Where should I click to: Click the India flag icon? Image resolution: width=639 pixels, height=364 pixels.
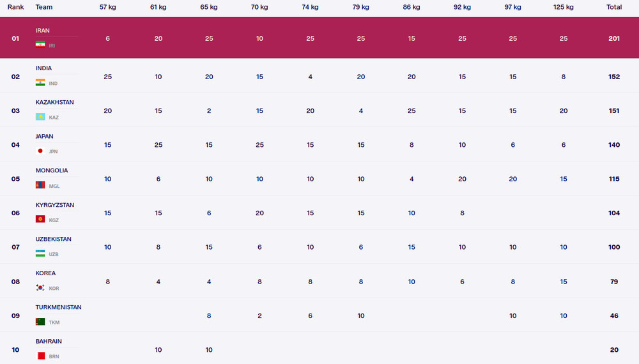(x=40, y=83)
